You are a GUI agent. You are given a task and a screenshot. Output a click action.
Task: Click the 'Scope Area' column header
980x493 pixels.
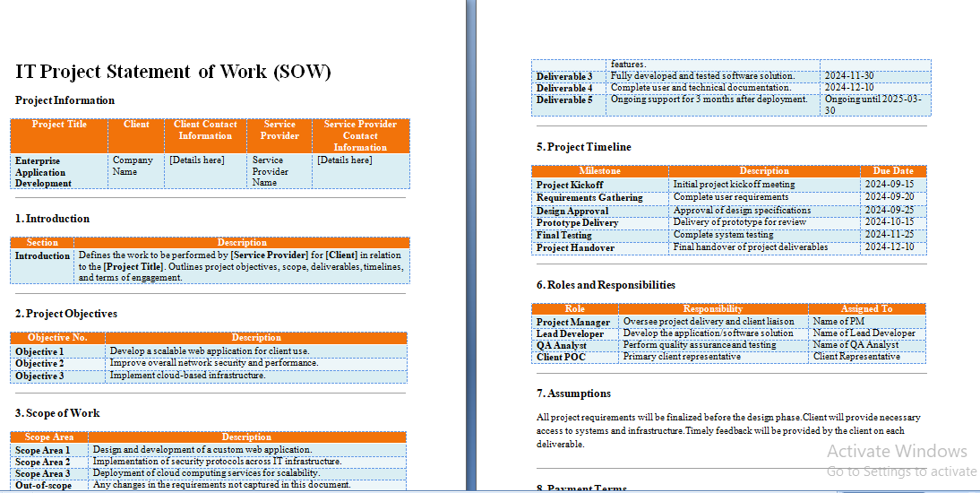pyautogui.click(x=49, y=437)
